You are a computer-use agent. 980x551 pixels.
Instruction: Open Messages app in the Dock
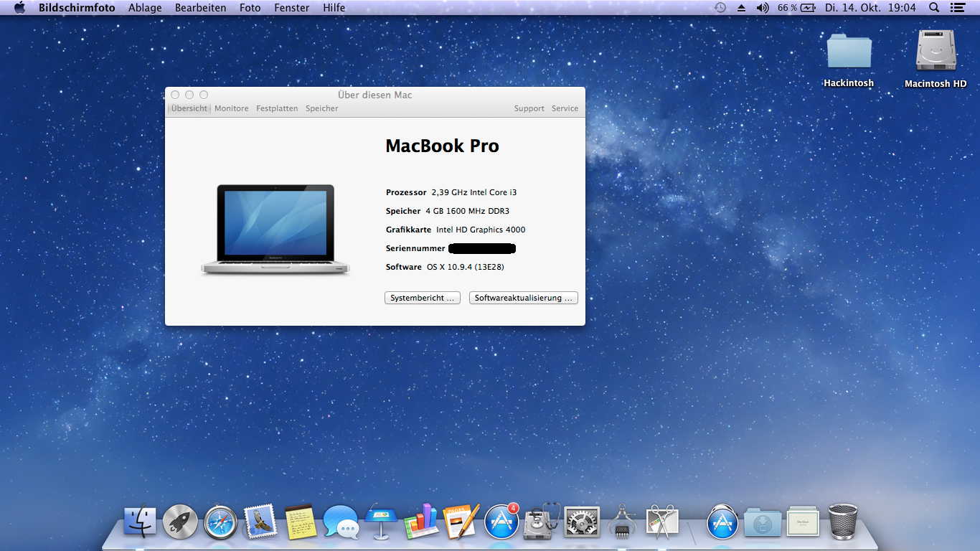point(341,522)
